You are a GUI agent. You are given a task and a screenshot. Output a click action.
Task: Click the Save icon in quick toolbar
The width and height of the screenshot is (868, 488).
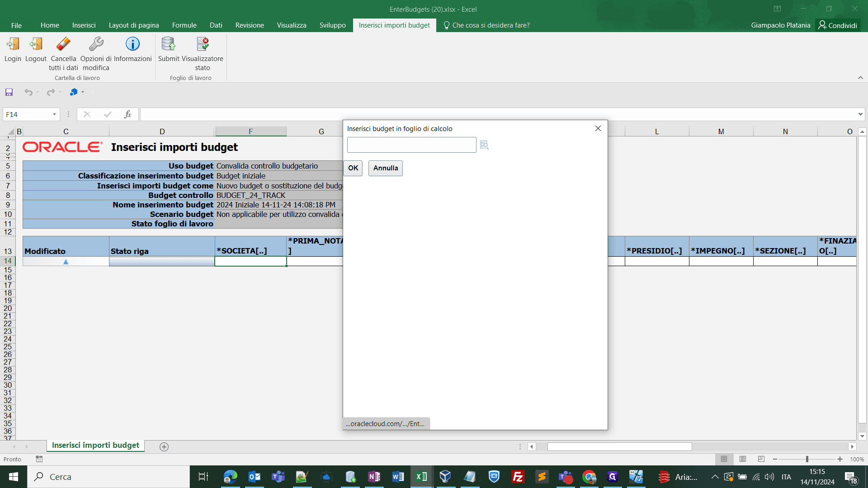9,92
